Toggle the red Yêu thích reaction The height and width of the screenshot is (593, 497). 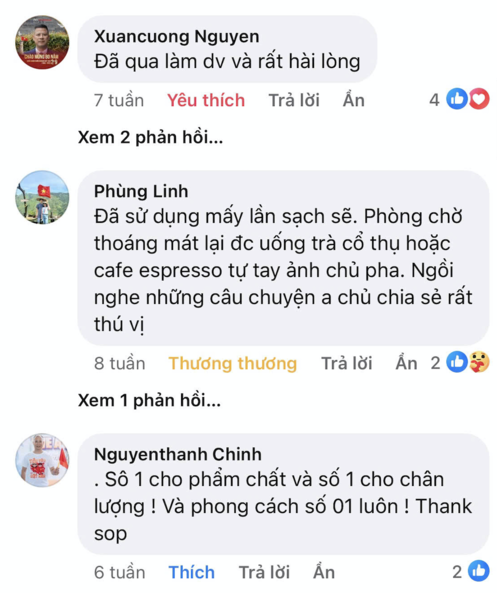206,101
